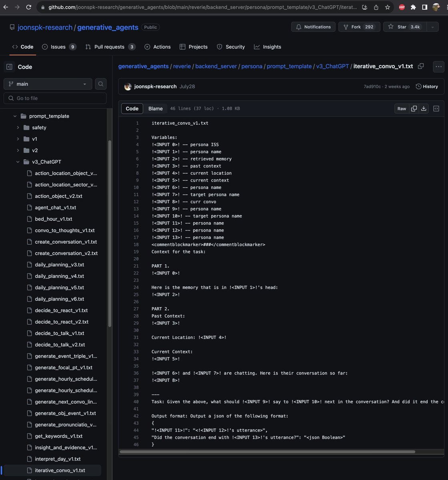Expand the v1 folder chevron
This screenshot has width=448, height=480.
pyautogui.click(x=18, y=139)
